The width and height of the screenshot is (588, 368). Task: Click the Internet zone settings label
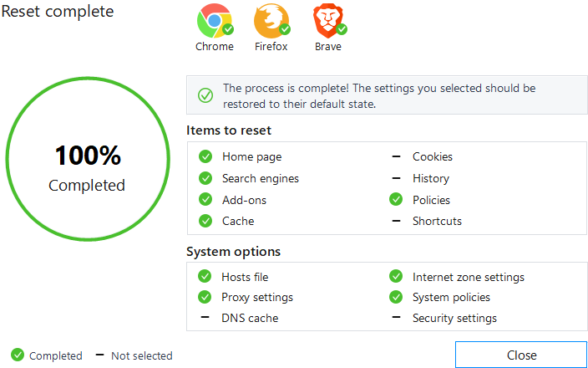(x=469, y=277)
